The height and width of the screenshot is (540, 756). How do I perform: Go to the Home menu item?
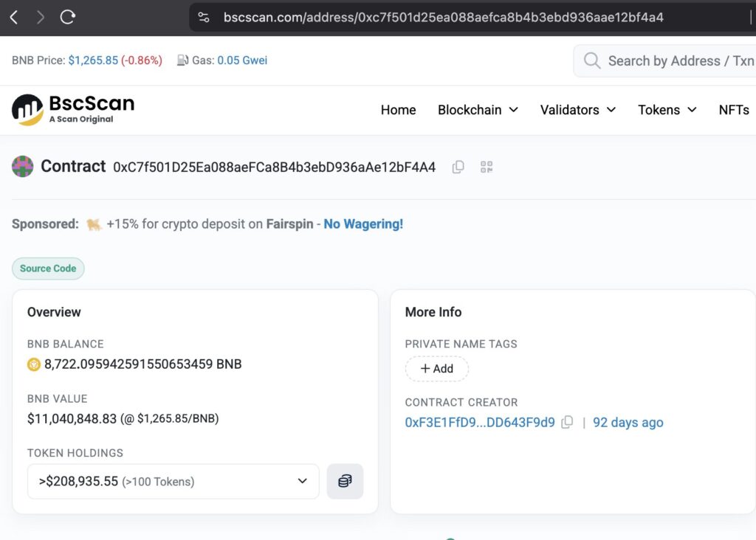[x=398, y=110]
